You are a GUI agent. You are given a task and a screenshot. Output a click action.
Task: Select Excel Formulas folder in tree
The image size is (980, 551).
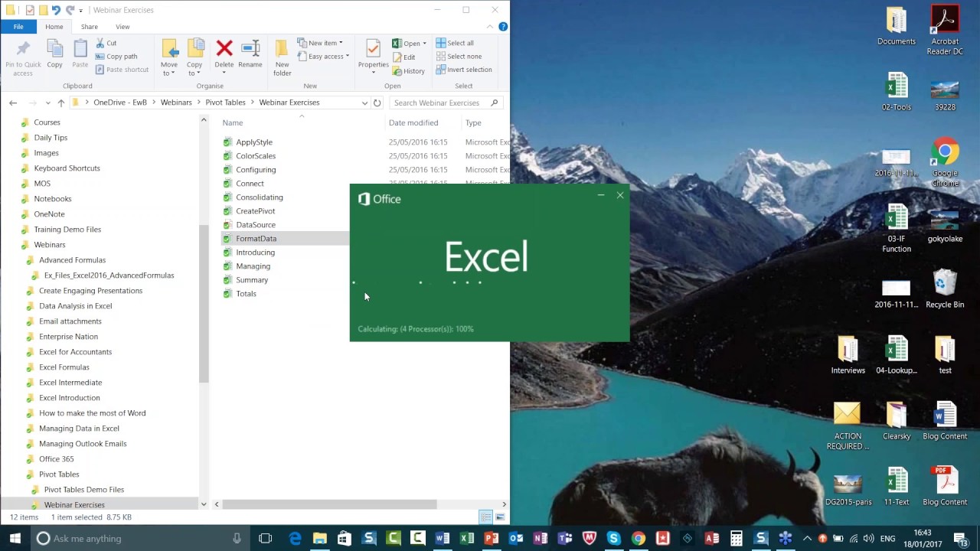pos(64,367)
